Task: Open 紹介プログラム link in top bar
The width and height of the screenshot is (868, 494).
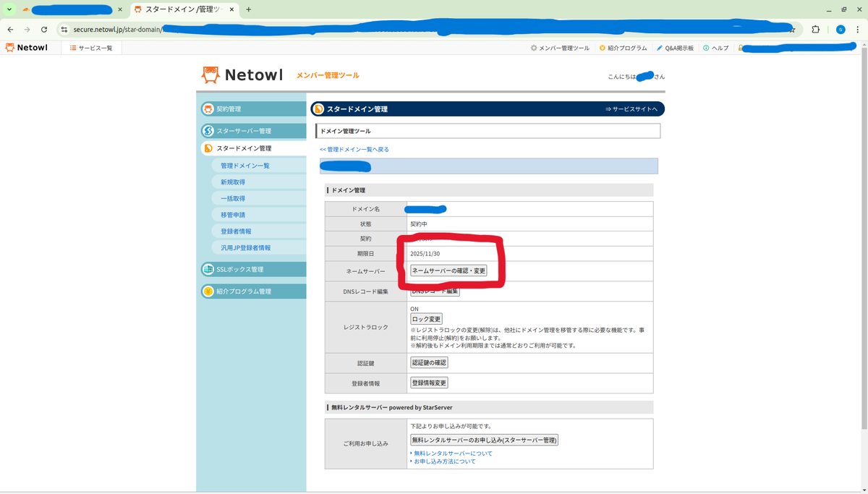Action: pyautogui.click(x=623, y=48)
